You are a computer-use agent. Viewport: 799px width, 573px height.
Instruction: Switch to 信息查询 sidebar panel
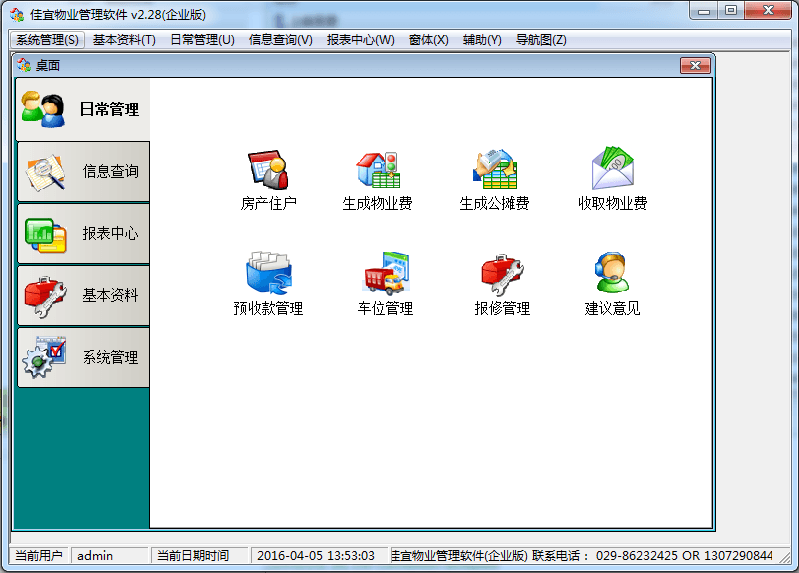(83, 172)
